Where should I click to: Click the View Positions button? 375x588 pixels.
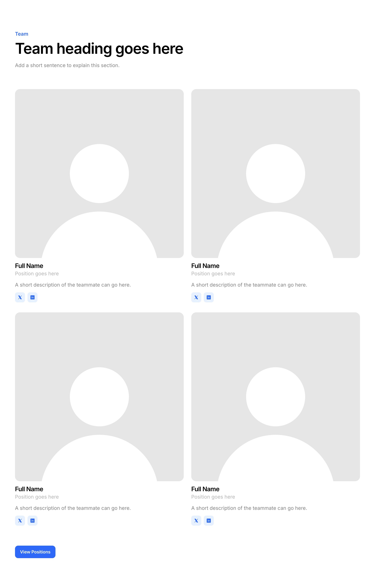(35, 552)
